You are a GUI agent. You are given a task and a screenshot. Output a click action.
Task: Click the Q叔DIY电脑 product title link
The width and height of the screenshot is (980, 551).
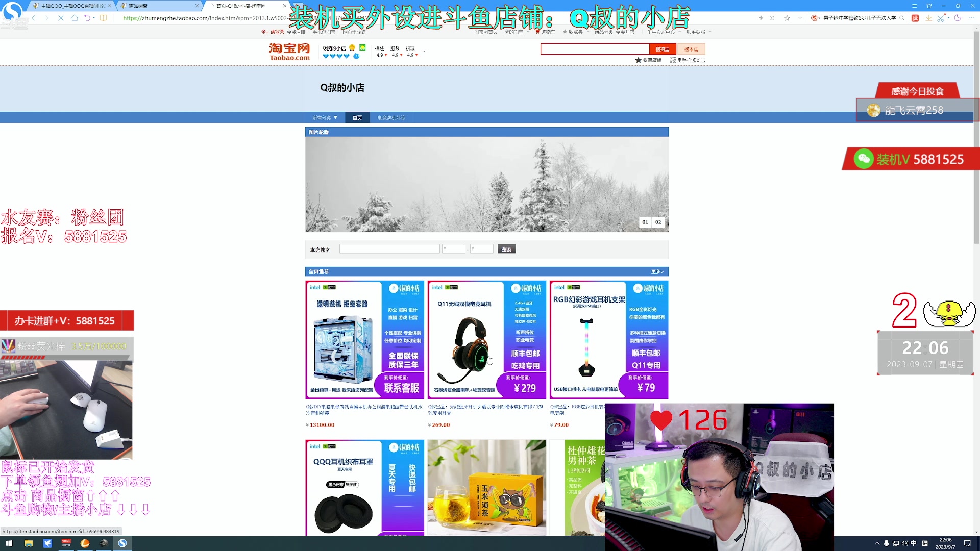pos(364,410)
